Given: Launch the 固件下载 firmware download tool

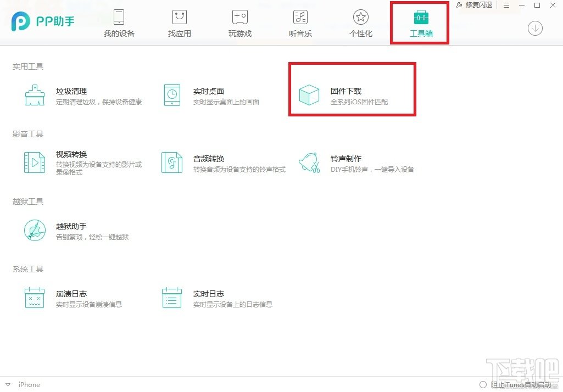Looking at the screenshot, I should pyautogui.click(x=309, y=94).
